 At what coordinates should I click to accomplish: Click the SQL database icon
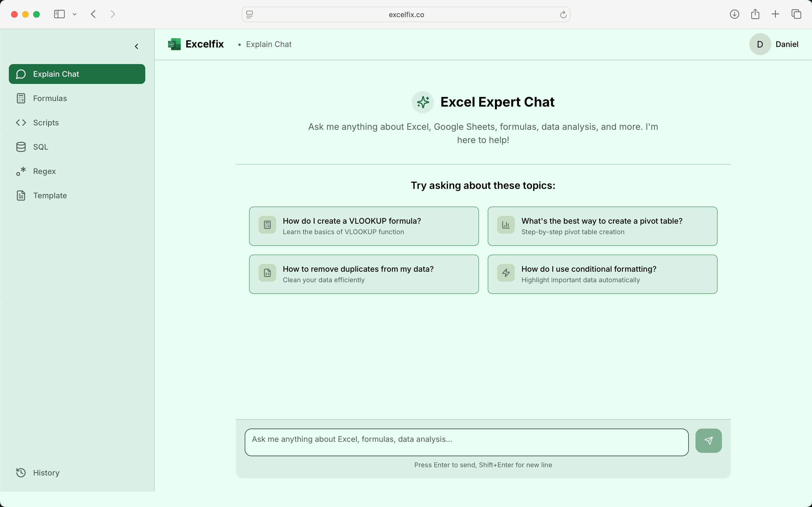coord(21,147)
